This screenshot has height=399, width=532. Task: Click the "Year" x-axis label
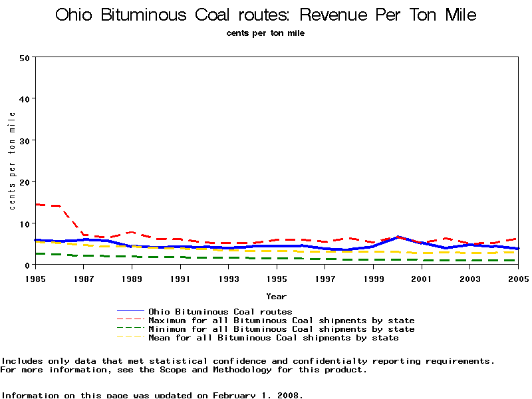276,297
